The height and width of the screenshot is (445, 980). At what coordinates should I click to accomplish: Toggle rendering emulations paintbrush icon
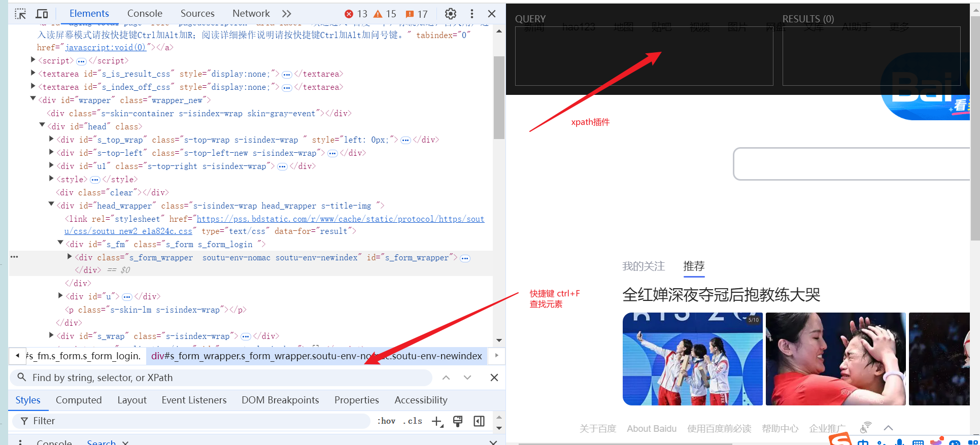pyautogui.click(x=458, y=421)
